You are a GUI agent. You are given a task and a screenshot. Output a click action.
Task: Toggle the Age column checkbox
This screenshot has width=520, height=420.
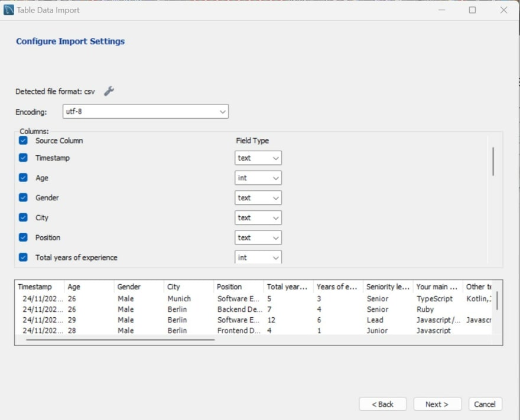click(x=23, y=177)
